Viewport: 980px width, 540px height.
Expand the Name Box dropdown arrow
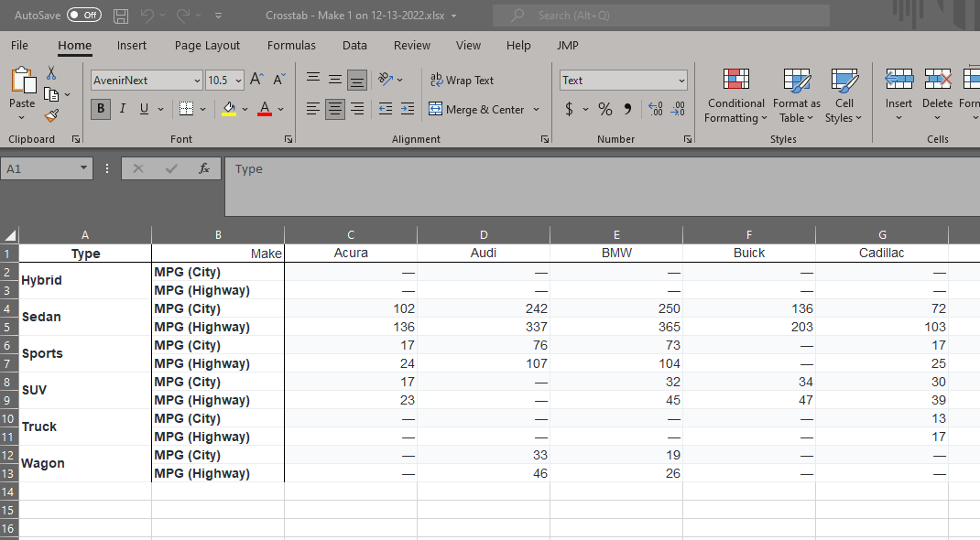pos(84,168)
